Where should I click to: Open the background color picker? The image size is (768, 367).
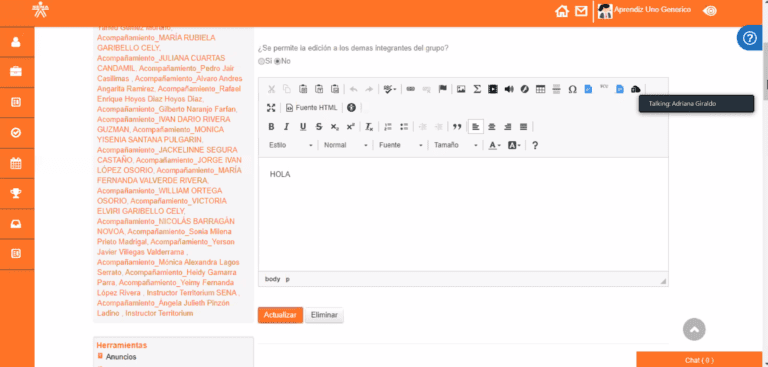coord(514,146)
